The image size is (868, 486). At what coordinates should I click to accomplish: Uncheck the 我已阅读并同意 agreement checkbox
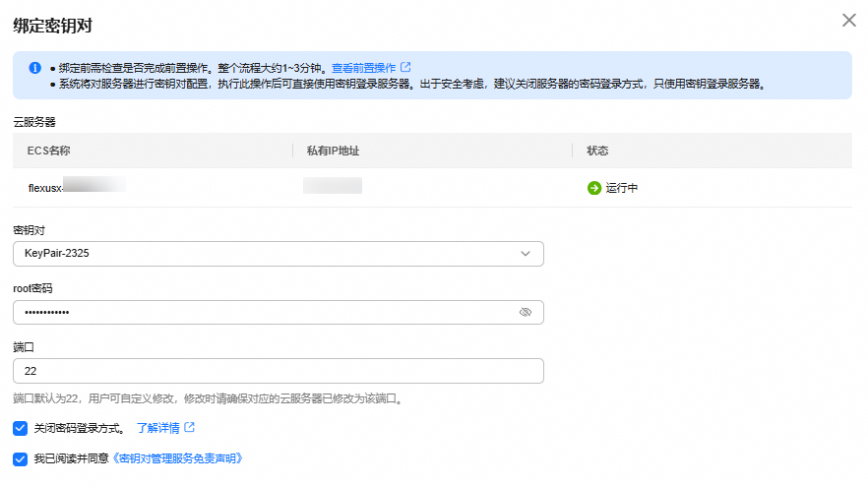[x=21, y=458]
